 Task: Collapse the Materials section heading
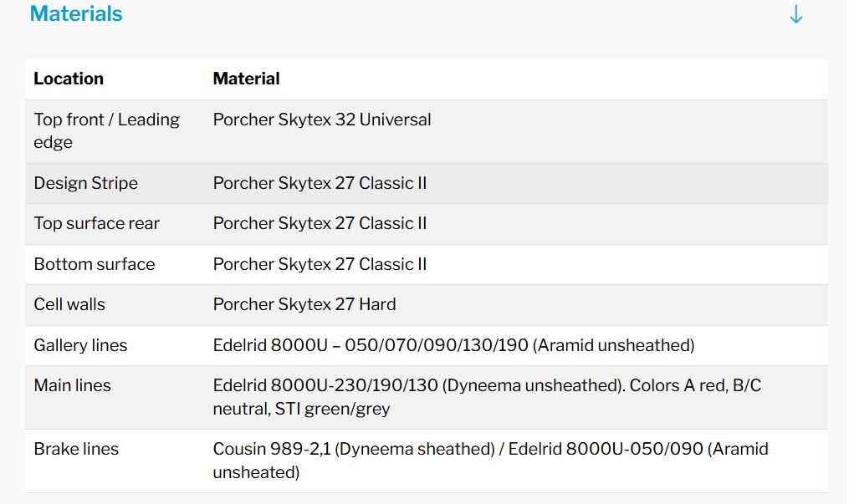(76, 14)
